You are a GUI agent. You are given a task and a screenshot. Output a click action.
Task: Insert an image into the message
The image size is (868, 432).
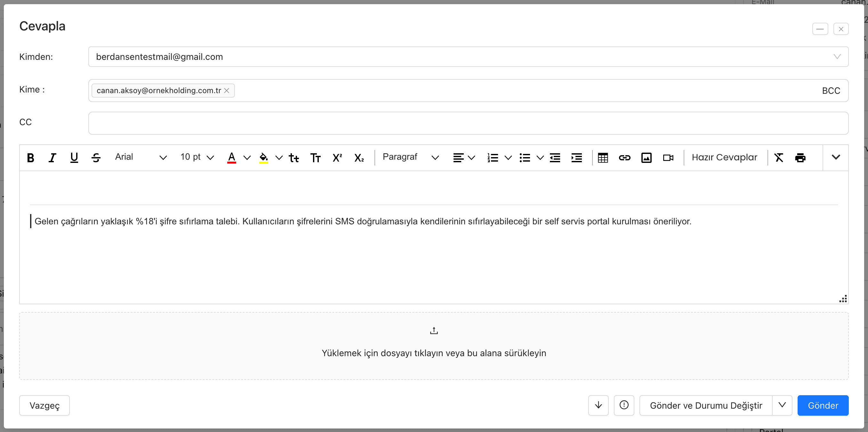click(x=646, y=157)
